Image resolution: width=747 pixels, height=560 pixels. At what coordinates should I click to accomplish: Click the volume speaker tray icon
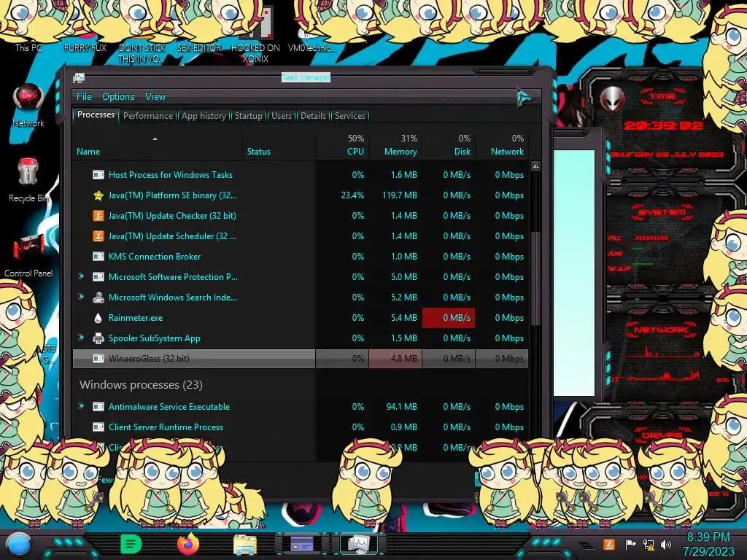coord(666,544)
